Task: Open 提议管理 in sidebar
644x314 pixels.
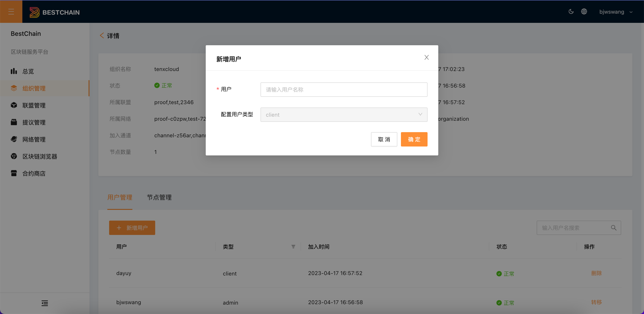Action: pos(45,122)
